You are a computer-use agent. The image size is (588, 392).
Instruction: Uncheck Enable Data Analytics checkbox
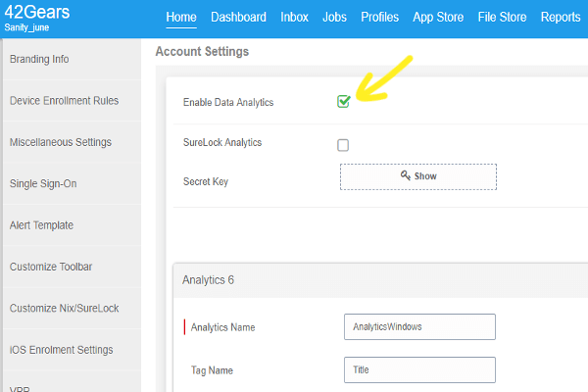[x=343, y=101]
